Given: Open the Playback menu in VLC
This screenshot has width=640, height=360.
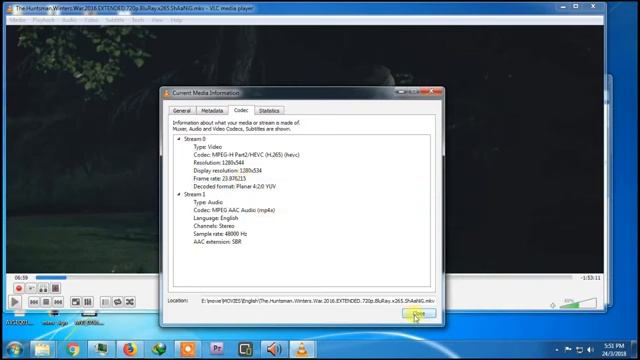Looking at the screenshot, I should [x=43, y=20].
